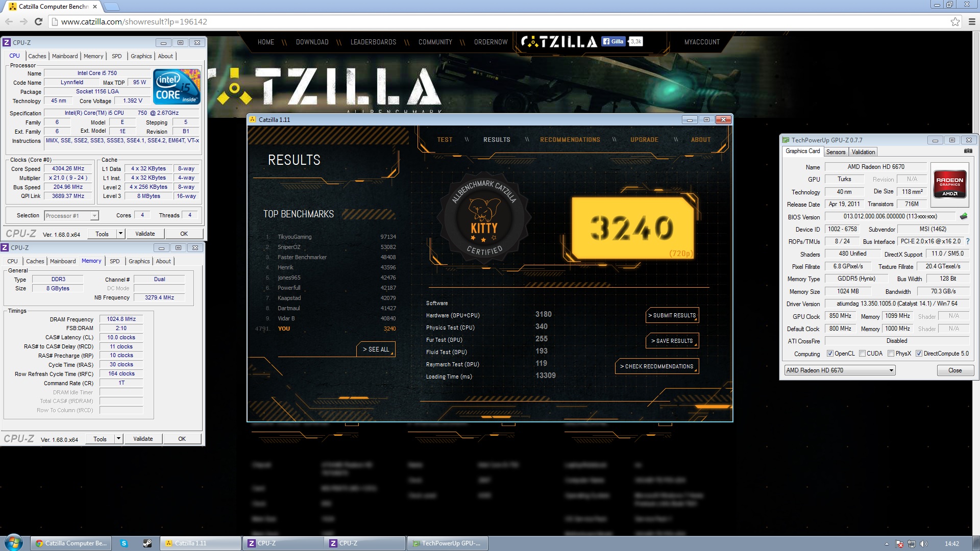Open the TEST tab in Catzilla
The width and height of the screenshot is (980, 551).
pos(445,140)
